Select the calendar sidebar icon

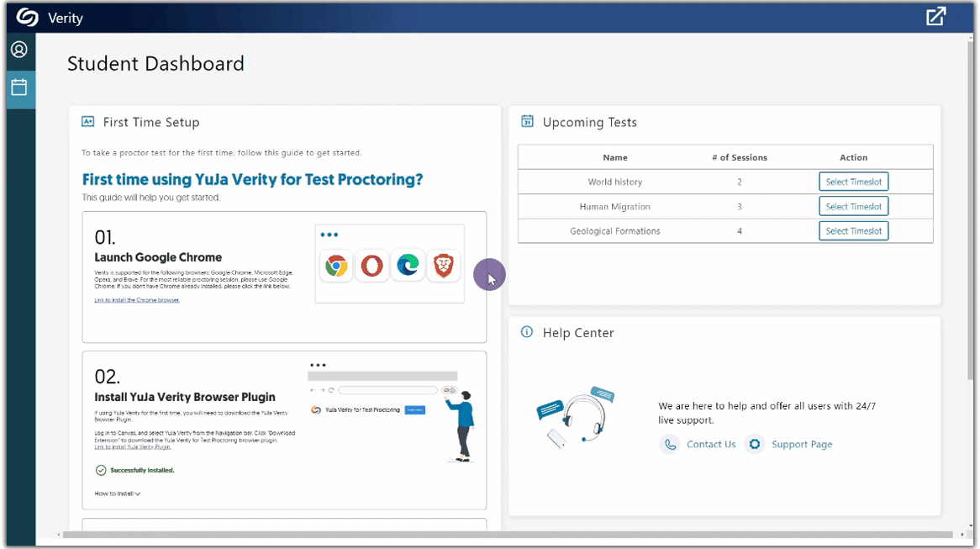tap(19, 87)
